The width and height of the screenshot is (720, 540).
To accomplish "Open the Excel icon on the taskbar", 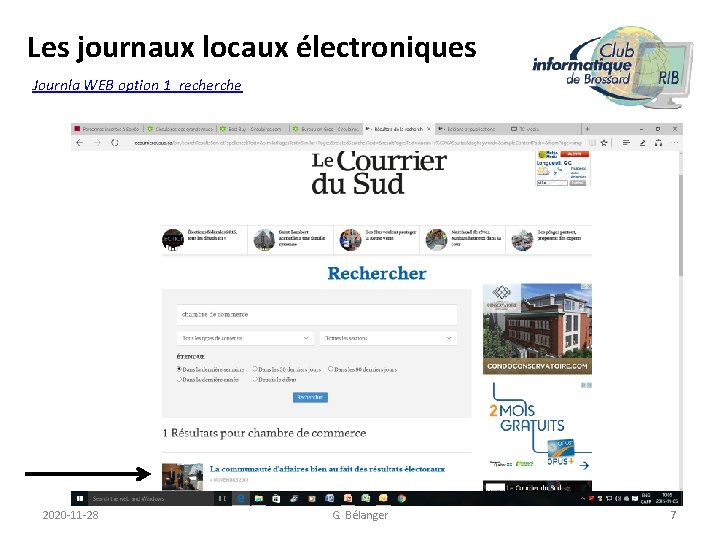I will 366,498.
